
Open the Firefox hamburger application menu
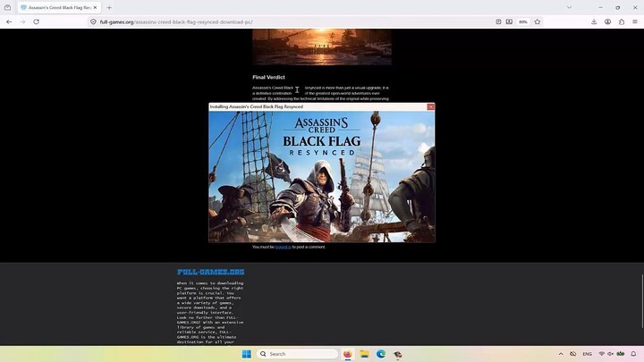635,21
